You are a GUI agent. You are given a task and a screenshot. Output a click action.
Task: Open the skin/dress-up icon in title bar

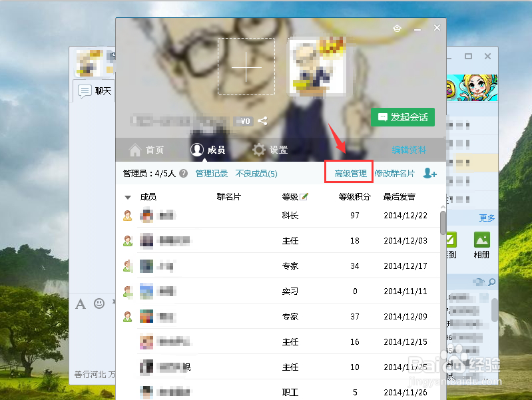click(x=397, y=29)
